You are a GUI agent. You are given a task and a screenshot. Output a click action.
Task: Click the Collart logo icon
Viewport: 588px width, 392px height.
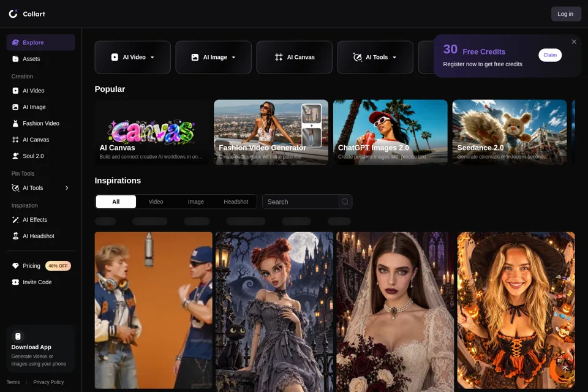pyautogui.click(x=13, y=14)
